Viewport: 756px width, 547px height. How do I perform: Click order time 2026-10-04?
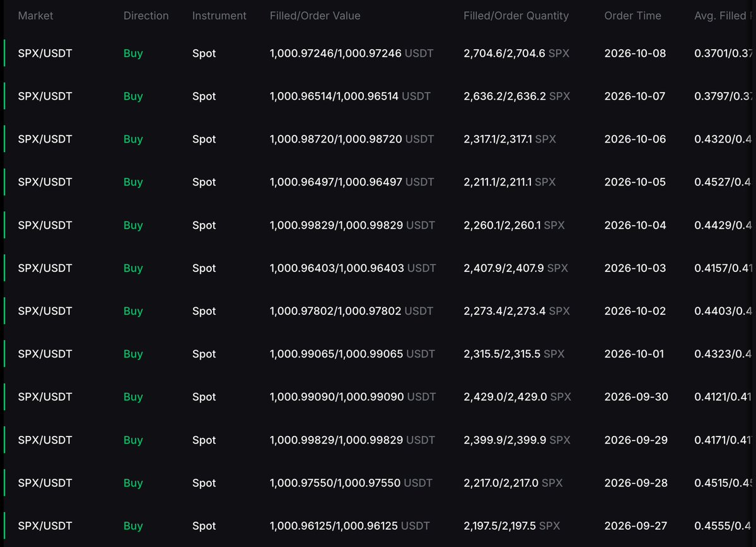pyautogui.click(x=635, y=225)
